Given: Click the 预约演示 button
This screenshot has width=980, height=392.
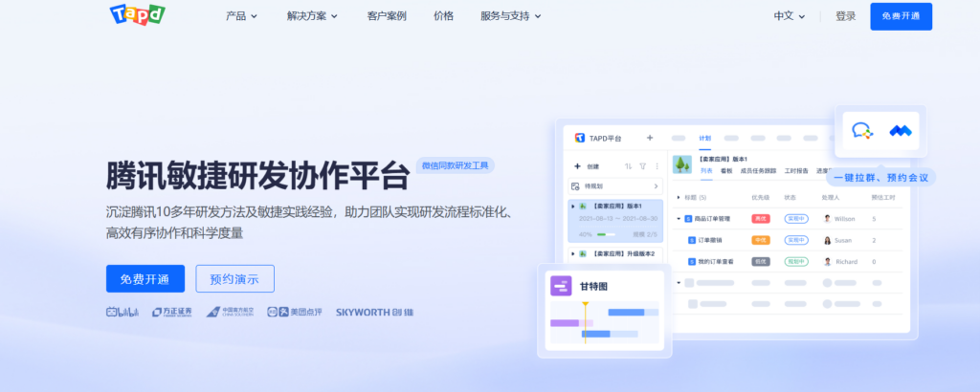Looking at the screenshot, I should tap(234, 279).
